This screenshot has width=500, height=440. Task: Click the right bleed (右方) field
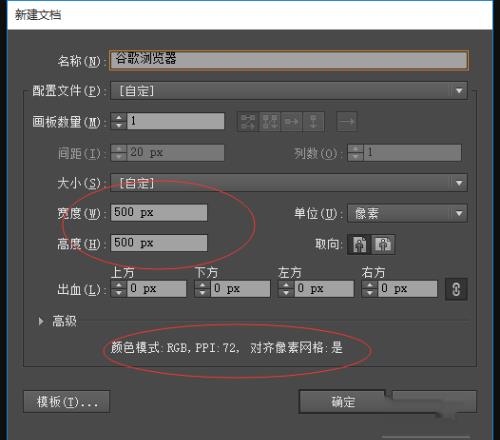tap(407, 288)
